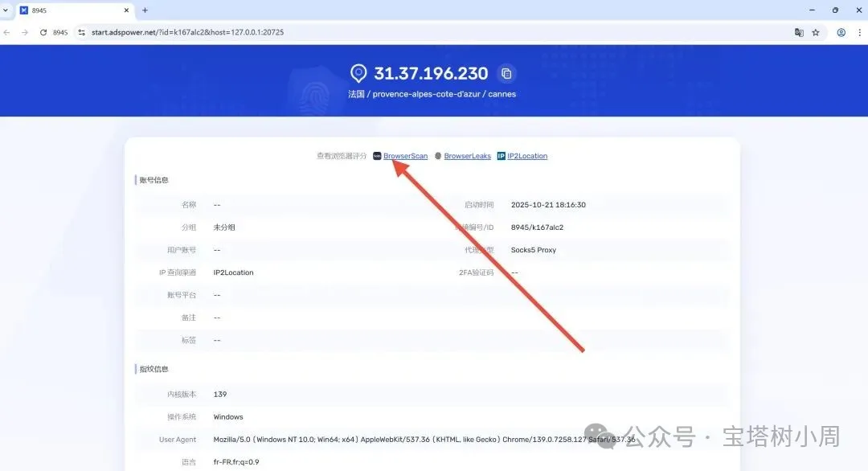Open the BrowserScan link
Screen dimensions: 868x471
point(405,156)
